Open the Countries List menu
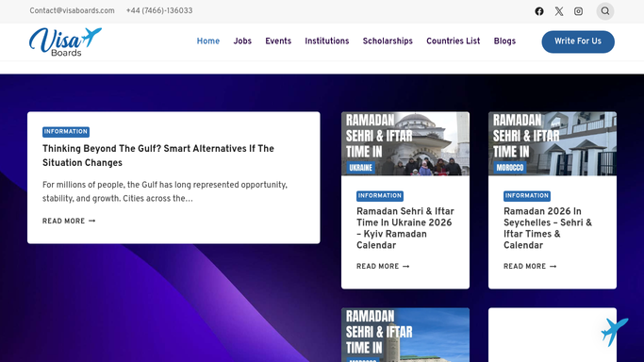Screen dimensions: 644x362 (453, 41)
